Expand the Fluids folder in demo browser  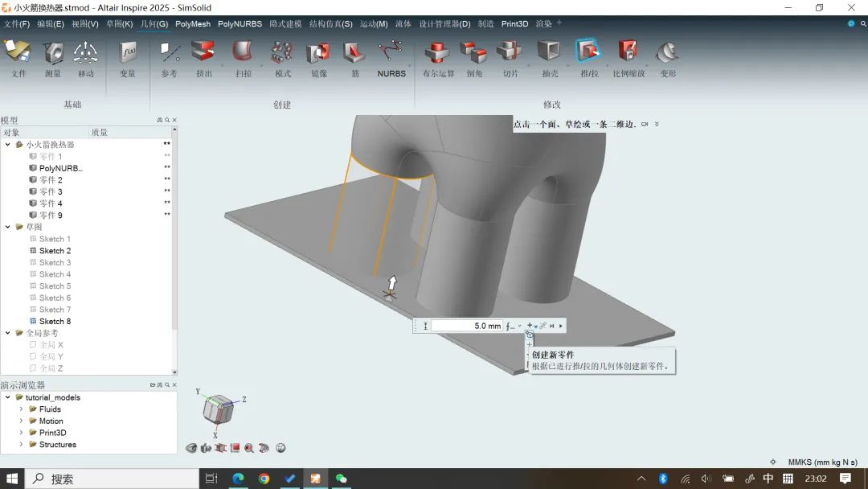click(x=22, y=409)
